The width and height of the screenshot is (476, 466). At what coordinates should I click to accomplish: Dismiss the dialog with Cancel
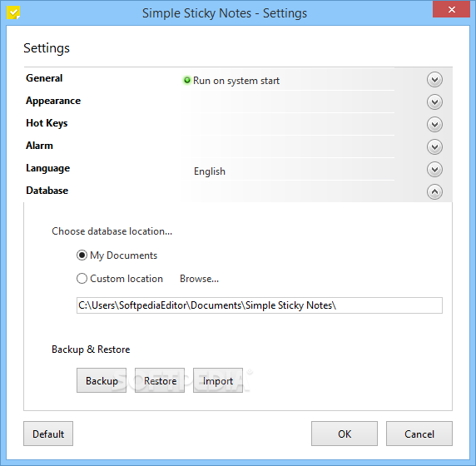[x=419, y=434]
